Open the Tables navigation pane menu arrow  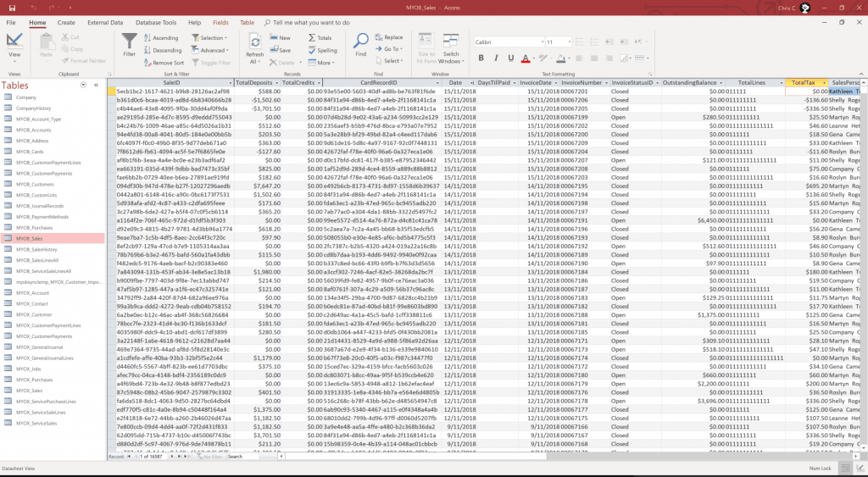coord(83,86)
